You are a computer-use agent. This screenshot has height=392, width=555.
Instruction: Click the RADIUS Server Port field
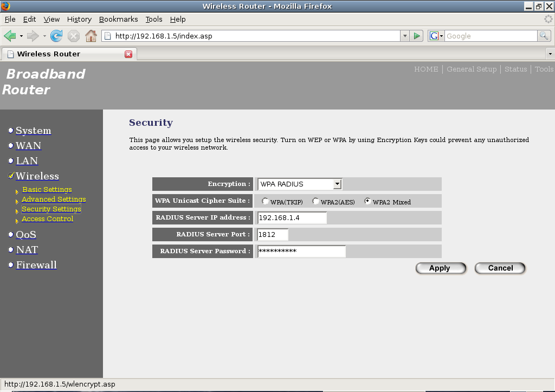tap(273, 234)
